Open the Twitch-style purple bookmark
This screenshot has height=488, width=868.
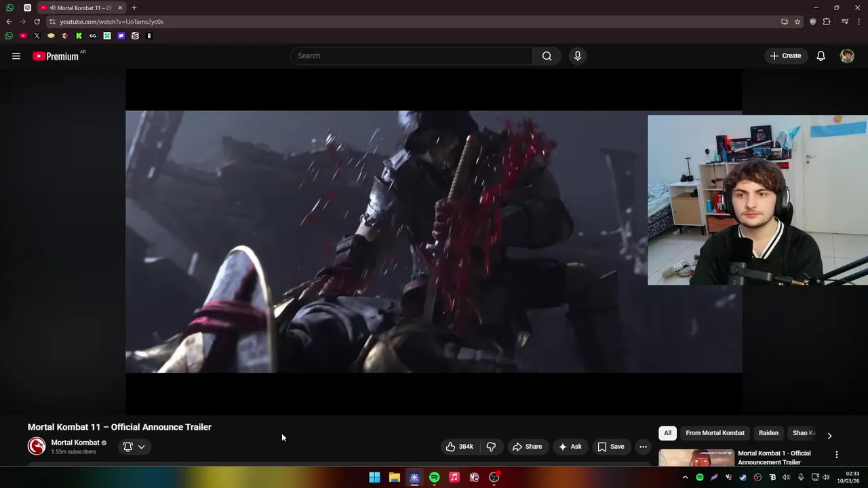coord(121,36)
